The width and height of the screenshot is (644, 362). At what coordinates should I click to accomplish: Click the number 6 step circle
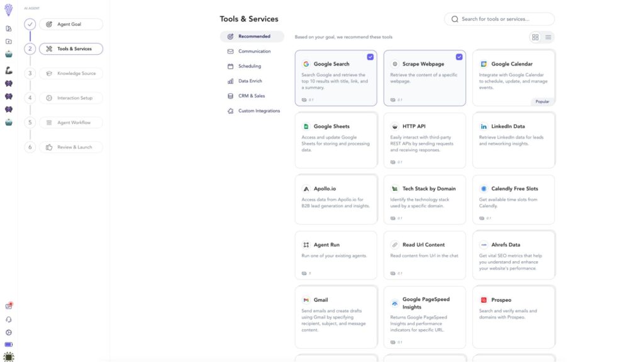30,147
